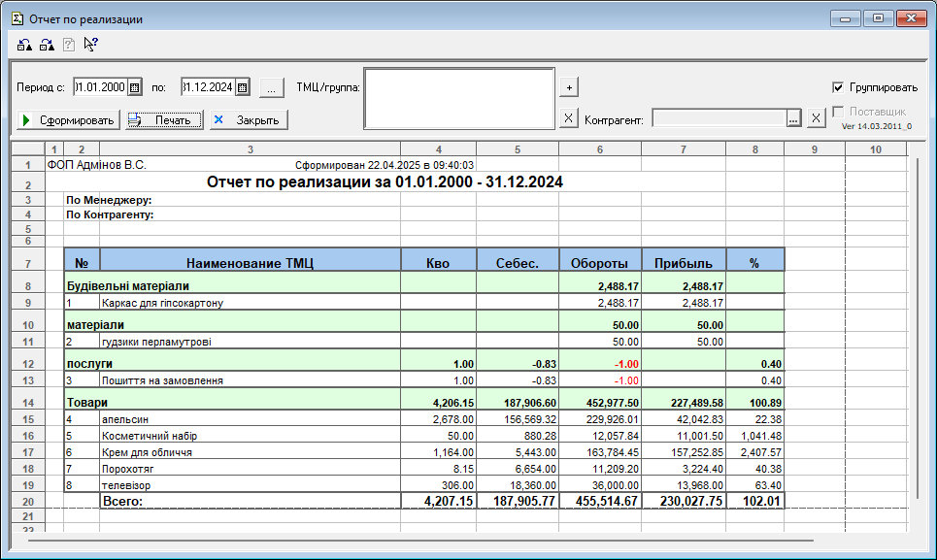
Task: Click the first toolbar icon with left-curved arrow
Action: (24, 45)
